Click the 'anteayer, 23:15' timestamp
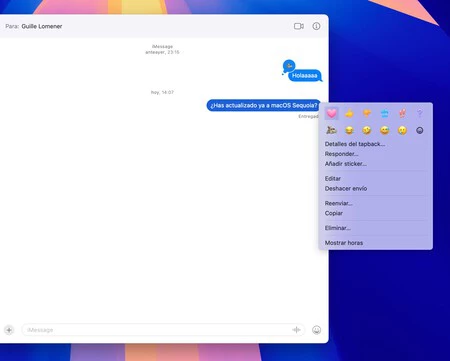450x361 pixels. (162, 52)
